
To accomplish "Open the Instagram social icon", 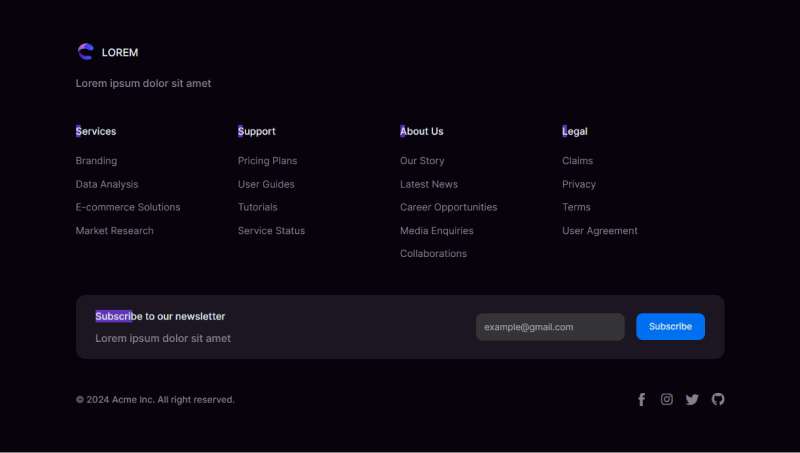I will pyautogui.click(x=667, y=400).
